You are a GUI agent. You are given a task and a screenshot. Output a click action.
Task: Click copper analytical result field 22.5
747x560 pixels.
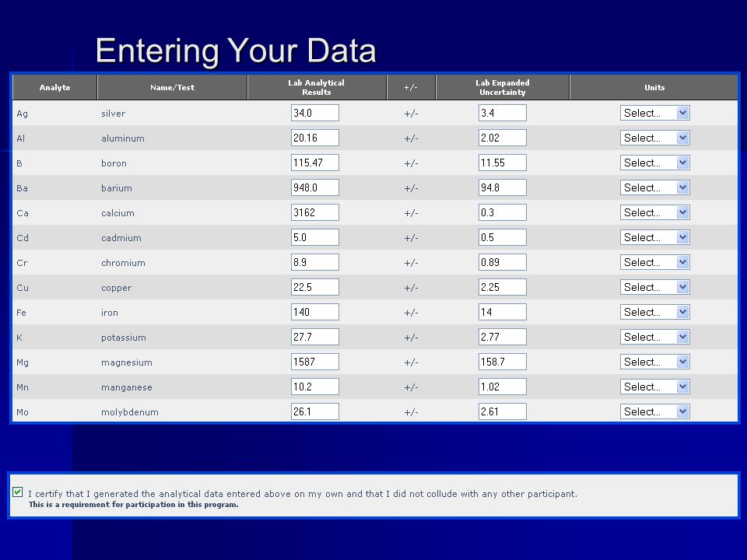[315, 287]
